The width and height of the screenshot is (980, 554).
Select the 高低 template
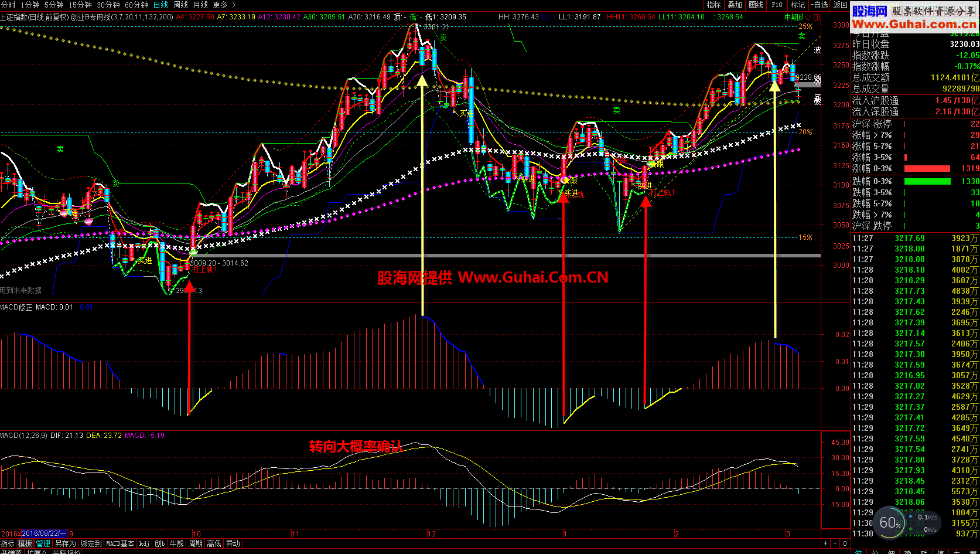(x=214, y=544)
